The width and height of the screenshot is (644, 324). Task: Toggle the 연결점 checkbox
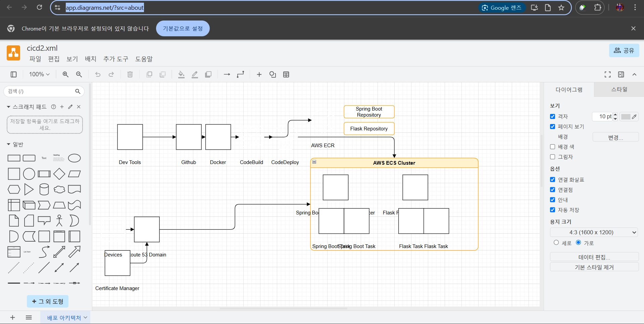tap(552, 190)
